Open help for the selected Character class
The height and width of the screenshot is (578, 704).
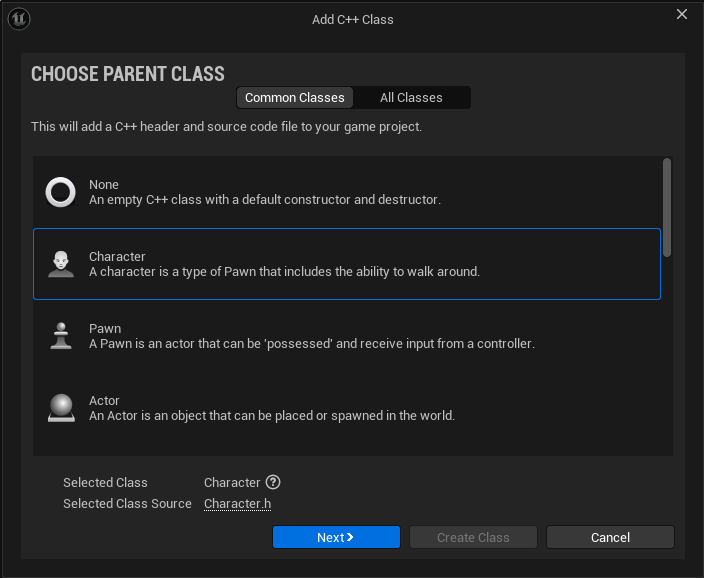[x=273, y=482]
